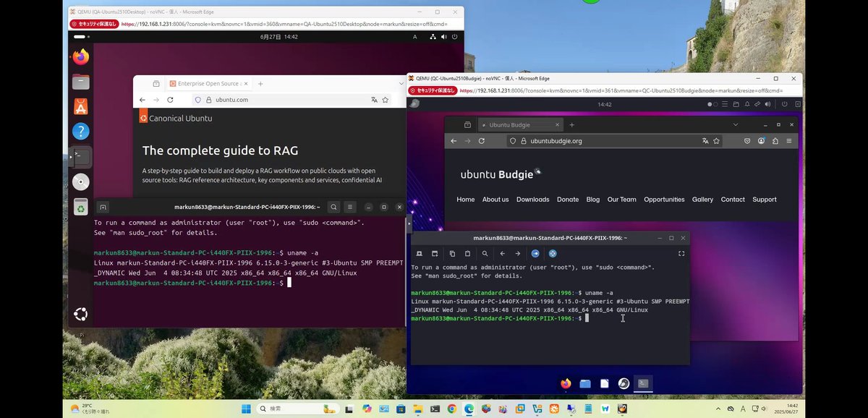The height and width of the screenshot is (418, 868).
Task: Open input method indicator A in GNOME bar
Action: (x=415, y=36)
